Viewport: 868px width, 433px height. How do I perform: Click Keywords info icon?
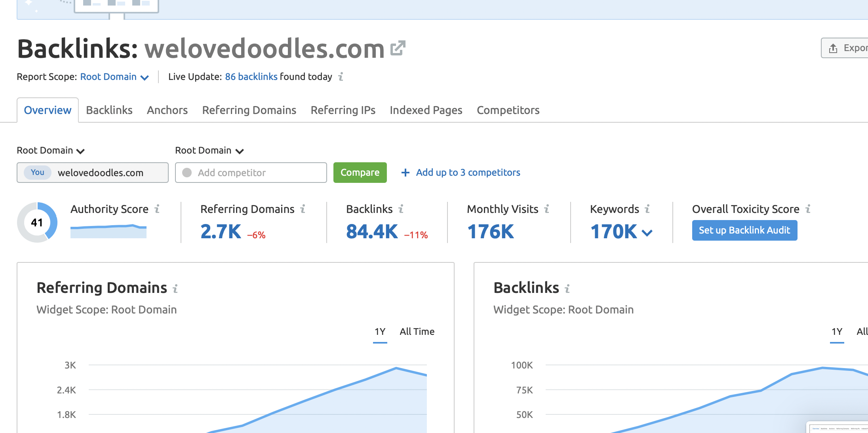tap(647, 209)
